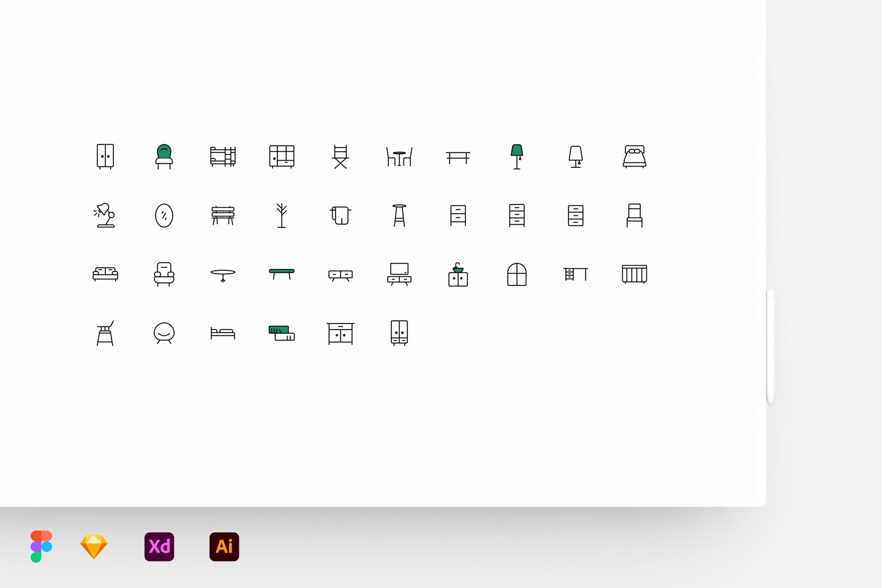The image size is (882, 588).
Task: Pick the round pedestal table icon
Action: pos(223,275)
